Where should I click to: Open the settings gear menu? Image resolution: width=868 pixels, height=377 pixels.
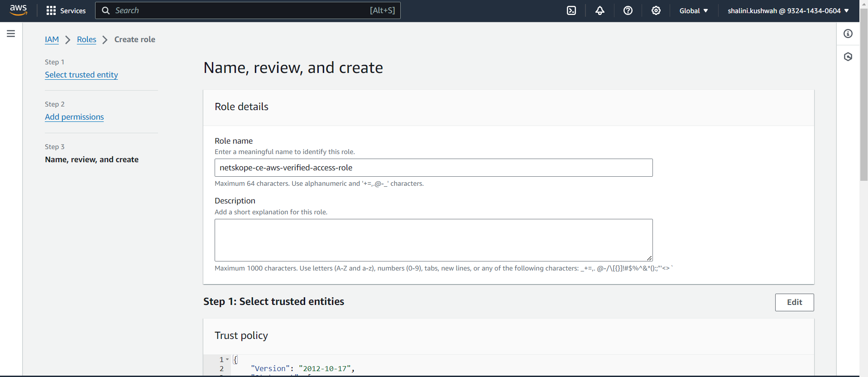point(656,10)
